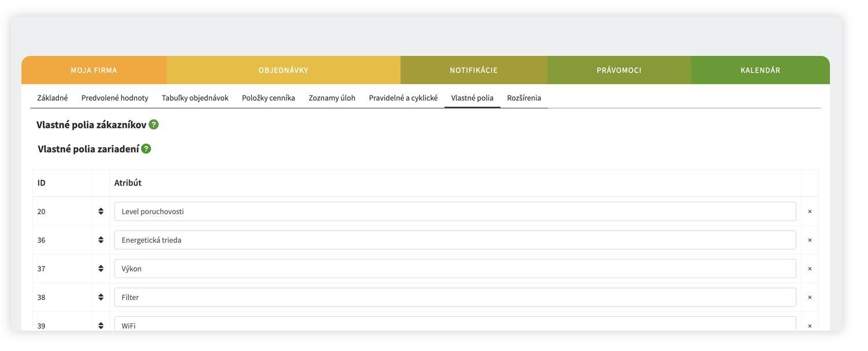Screen dimensions: 868x351
Task: Click the Atribút column header
Action: click(128, 182)
